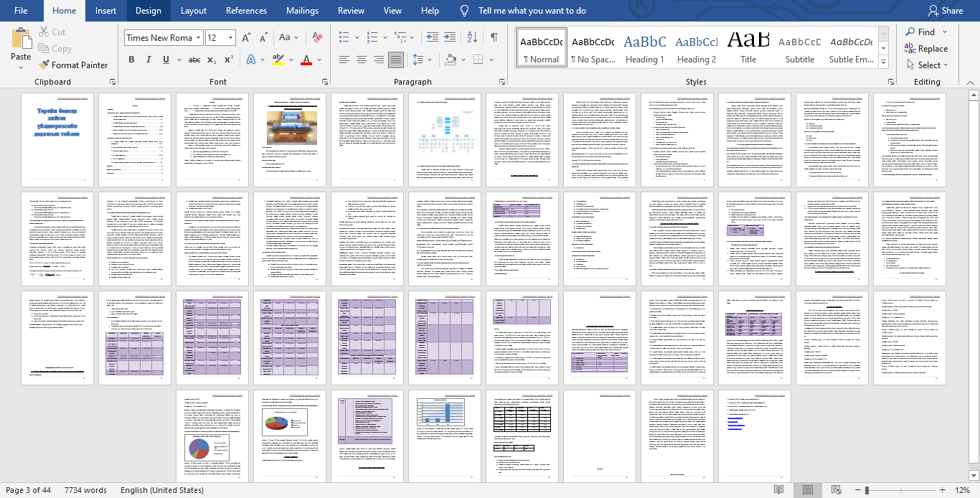Click the Increase Font Size icon
980x498 pixels.
246,37
